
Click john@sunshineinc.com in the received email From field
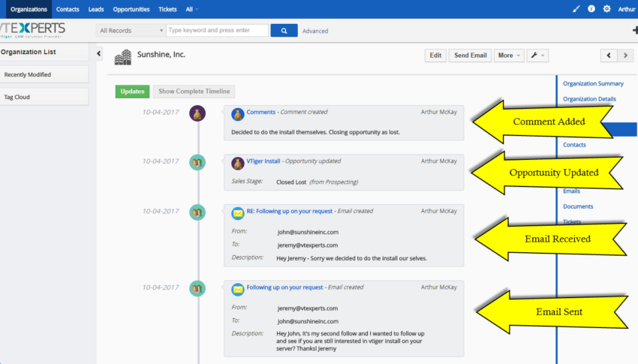pyautogui.click(x=308, y=232)
